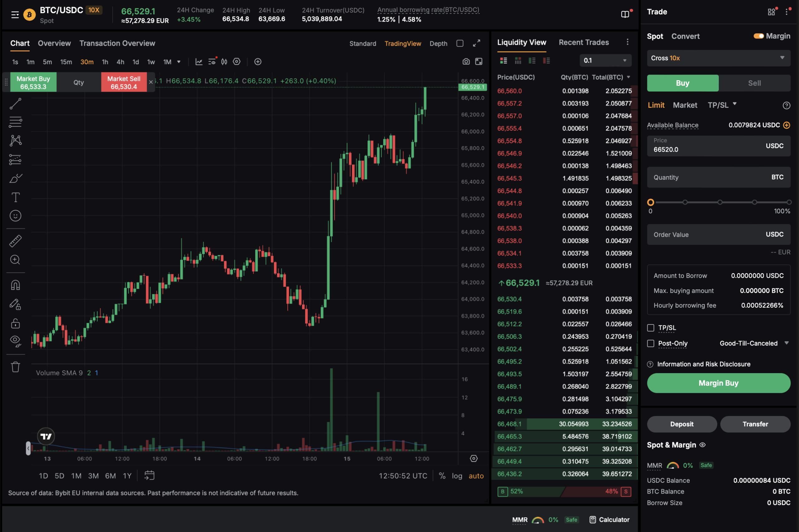
Task: Open the Fibonacci retracement tool
Action: [x=15, y=122]
